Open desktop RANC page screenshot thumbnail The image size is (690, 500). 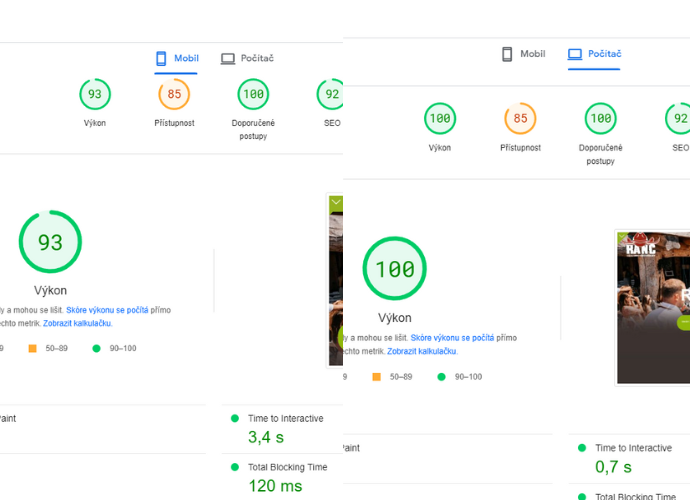653,307
